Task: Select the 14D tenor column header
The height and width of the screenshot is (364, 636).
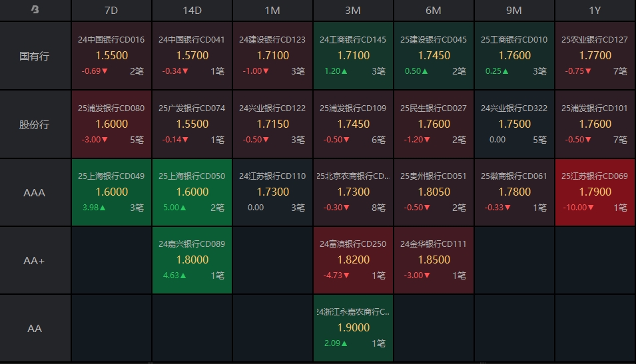Action: point(192,10)
